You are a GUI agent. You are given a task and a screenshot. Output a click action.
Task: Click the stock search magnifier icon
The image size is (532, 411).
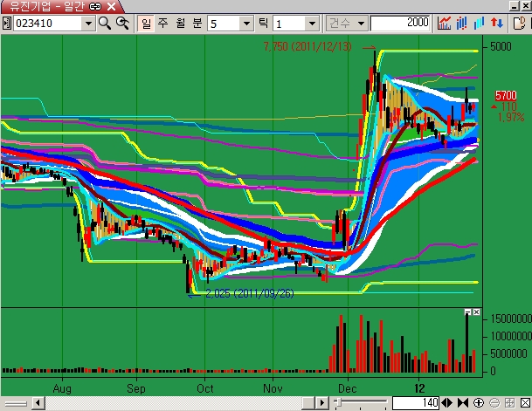[x=104, y=23]
